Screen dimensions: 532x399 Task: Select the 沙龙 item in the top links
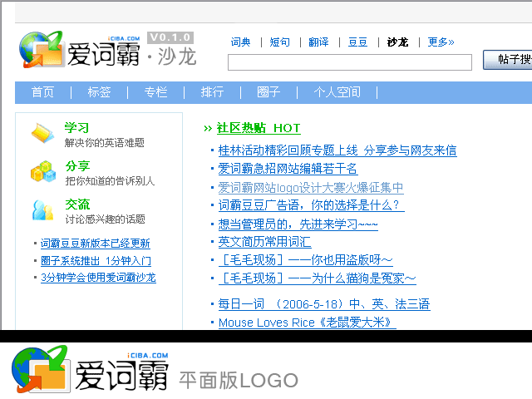tap(397, 42)
